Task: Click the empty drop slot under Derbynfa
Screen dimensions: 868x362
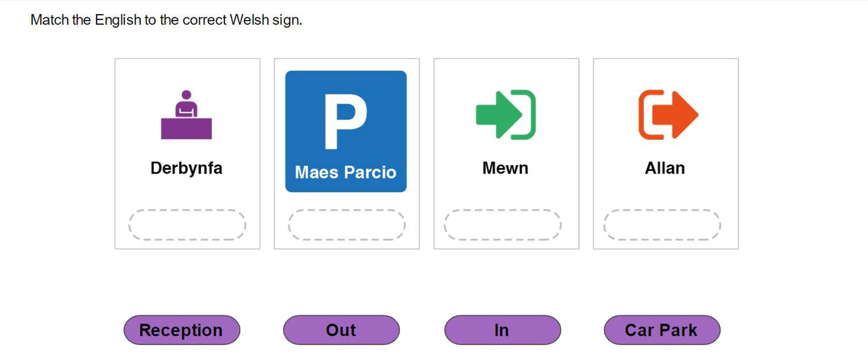Action: (x=187, y=224)
